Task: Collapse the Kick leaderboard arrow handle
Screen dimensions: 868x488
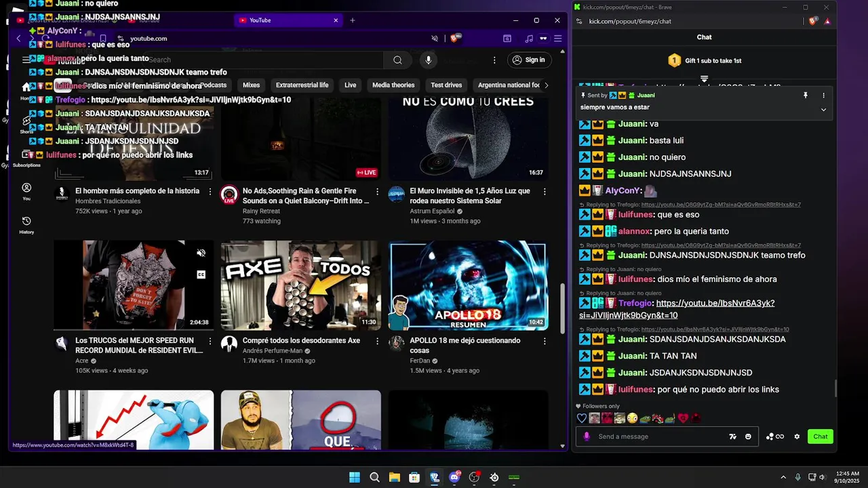Action: pyautogui.click(x=704, y=79)
